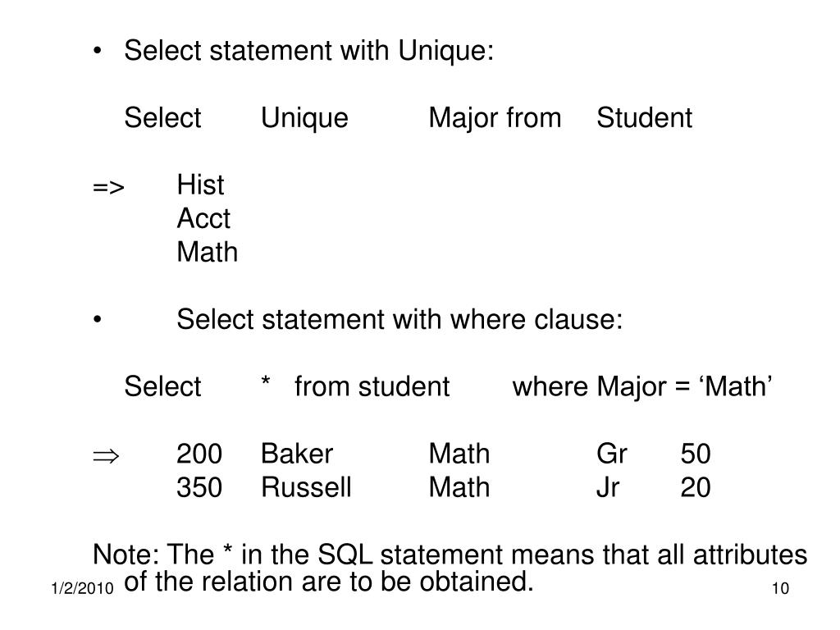
Task: Click the 'Student' table name
Action: tap(644, 118)
